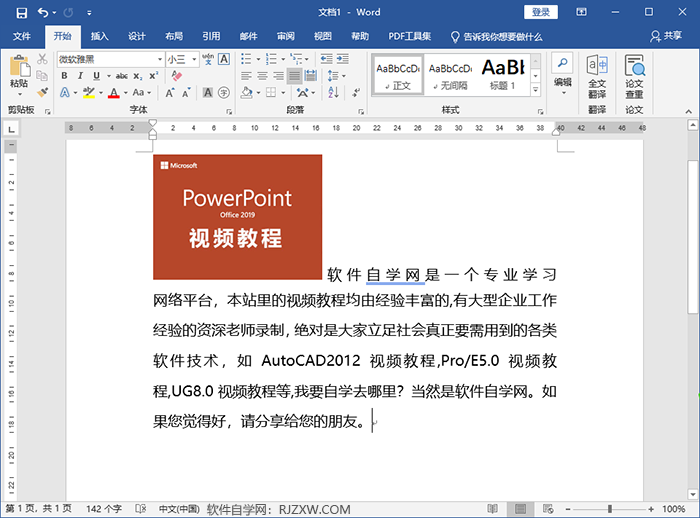Switch to the 插入 ribbon tab
Image resolution: width=700 pixels, height=518 pixels.
(99, 36)
